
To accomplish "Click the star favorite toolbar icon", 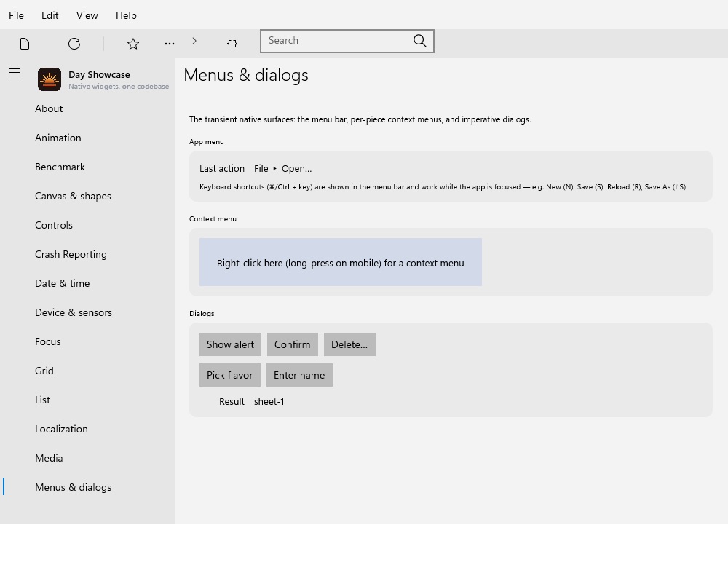I will [x=133, y=44].
